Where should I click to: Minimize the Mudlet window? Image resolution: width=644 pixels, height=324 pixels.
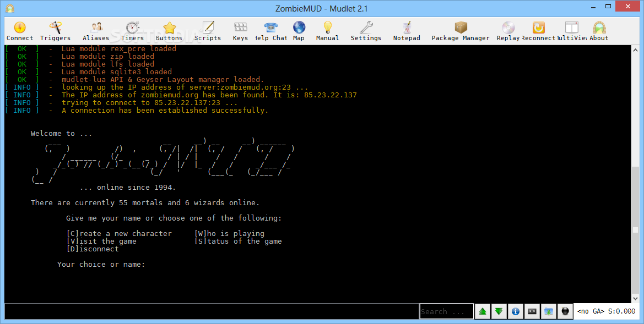593,7
